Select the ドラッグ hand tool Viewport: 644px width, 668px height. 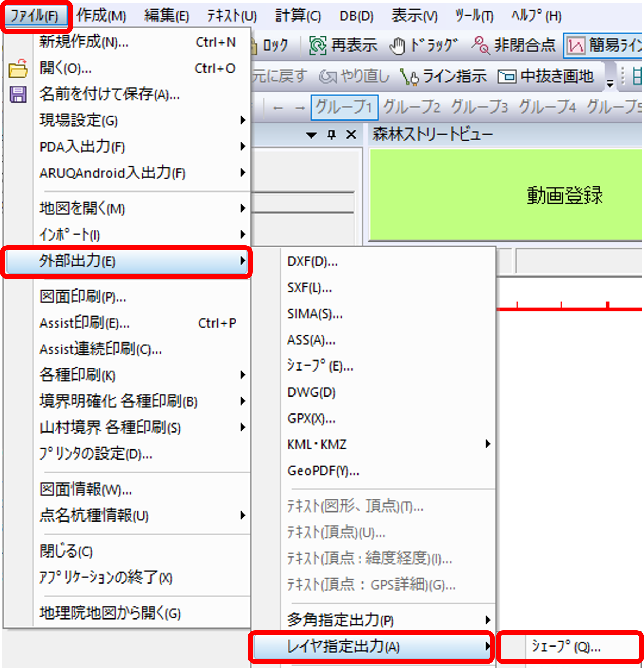[397, 46]
